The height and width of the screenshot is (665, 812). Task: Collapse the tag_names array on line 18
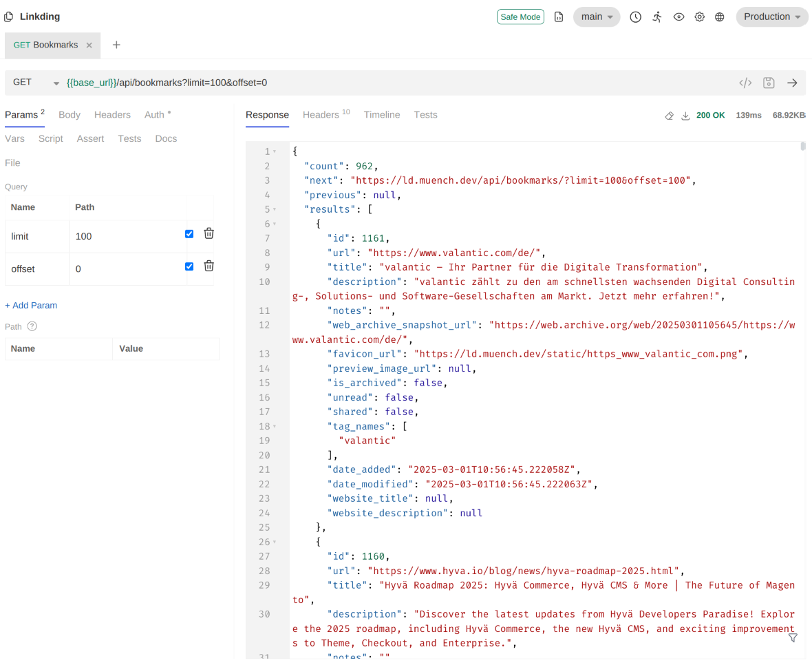[275, 427]
